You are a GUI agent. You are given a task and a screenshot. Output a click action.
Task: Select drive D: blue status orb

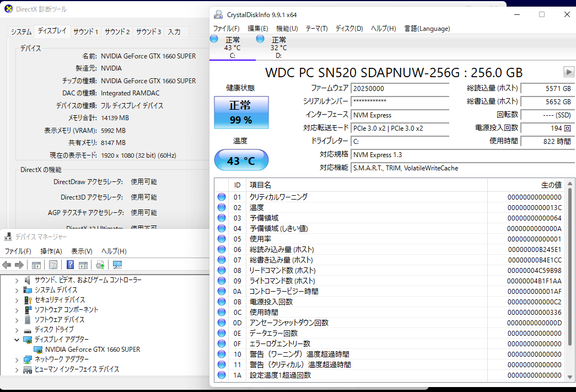click(260, 39)
